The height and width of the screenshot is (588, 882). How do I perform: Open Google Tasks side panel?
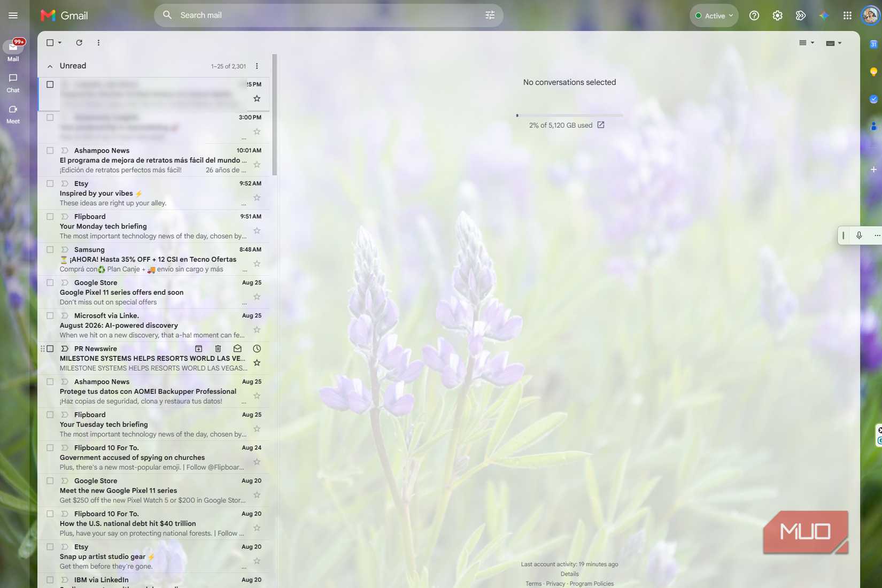[873, 99]
